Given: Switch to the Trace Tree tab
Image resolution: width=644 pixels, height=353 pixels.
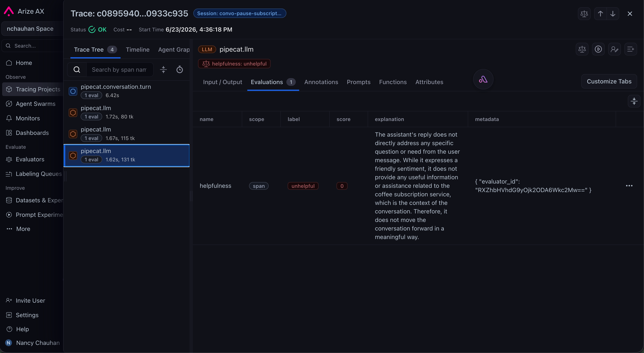Looking at the screenshot, I should (95, 50).
